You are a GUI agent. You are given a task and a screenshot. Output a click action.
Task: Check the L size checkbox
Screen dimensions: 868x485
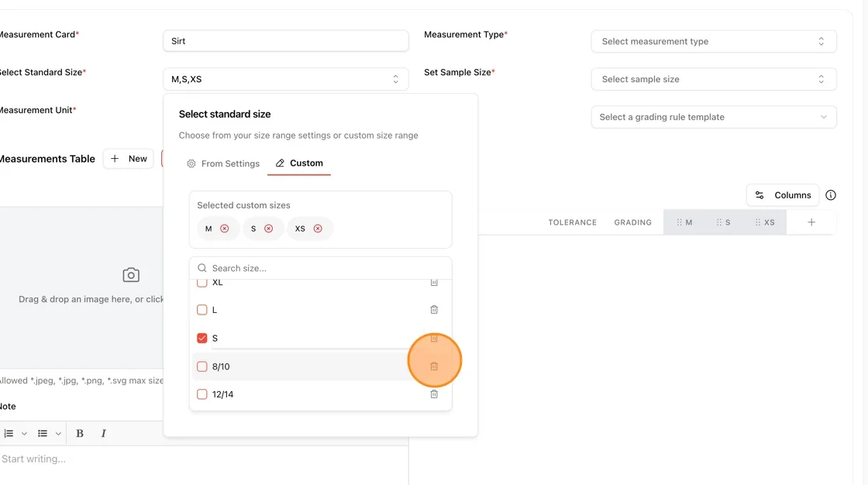pyautogui.click(x=202, y=309)
